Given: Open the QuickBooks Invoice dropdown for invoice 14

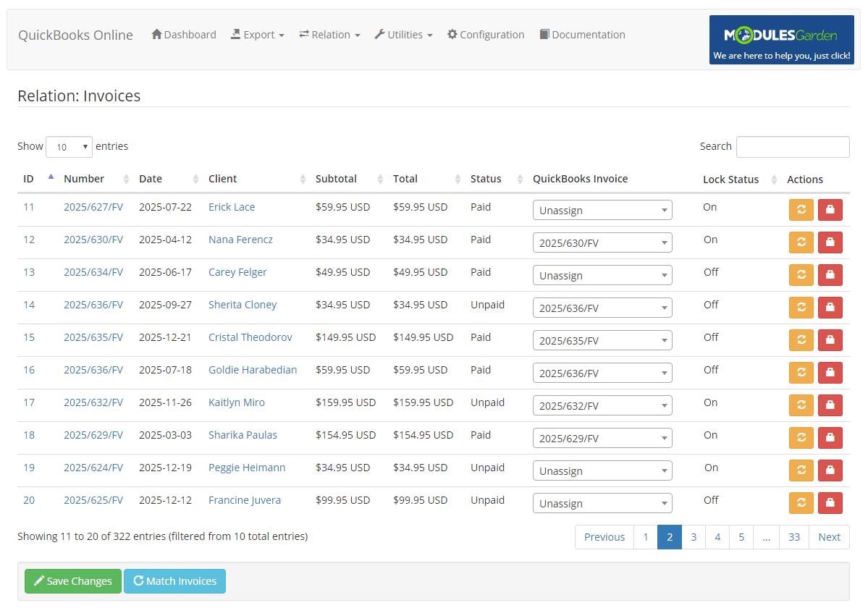Looking at the screenshot, I should pos(602,307).
